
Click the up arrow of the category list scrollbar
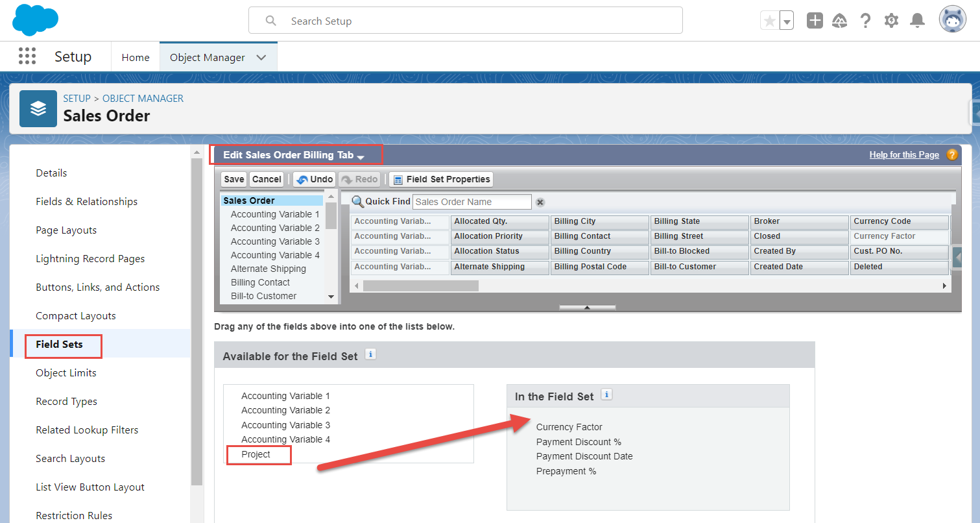click(331, 197)
